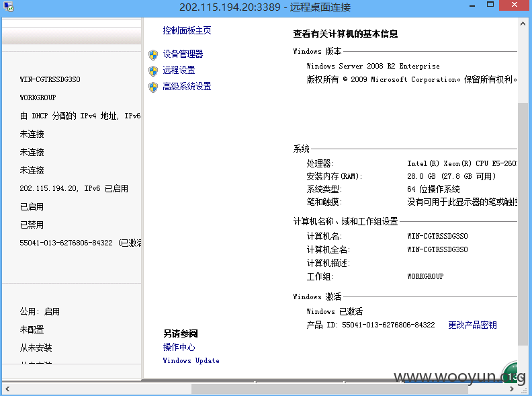This screenshot has height=396, width=532.
Task: Minimize the remote desktop connection window
Action: 472,6
